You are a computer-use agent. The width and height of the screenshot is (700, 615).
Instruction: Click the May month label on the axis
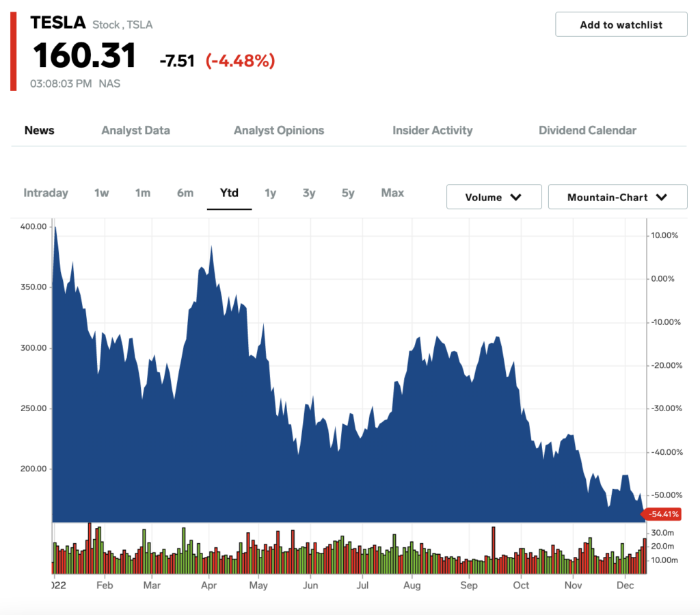(x=258, y=585)
